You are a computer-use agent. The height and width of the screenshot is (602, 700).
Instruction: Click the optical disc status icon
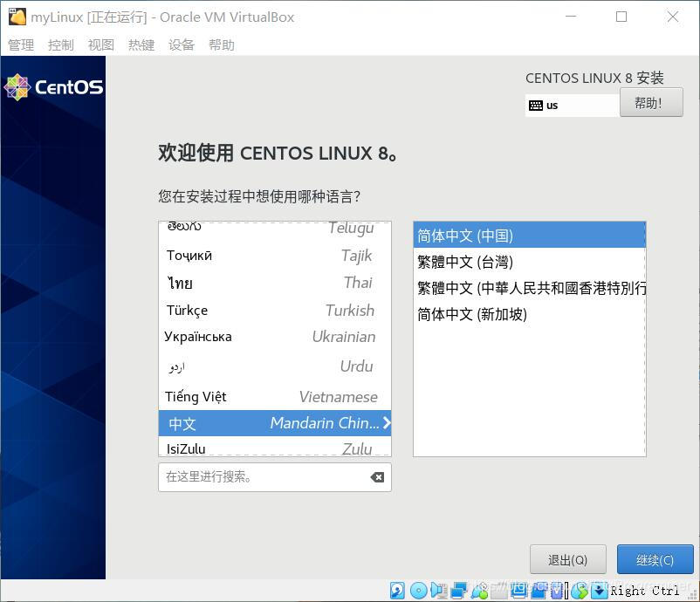[419, 591]
